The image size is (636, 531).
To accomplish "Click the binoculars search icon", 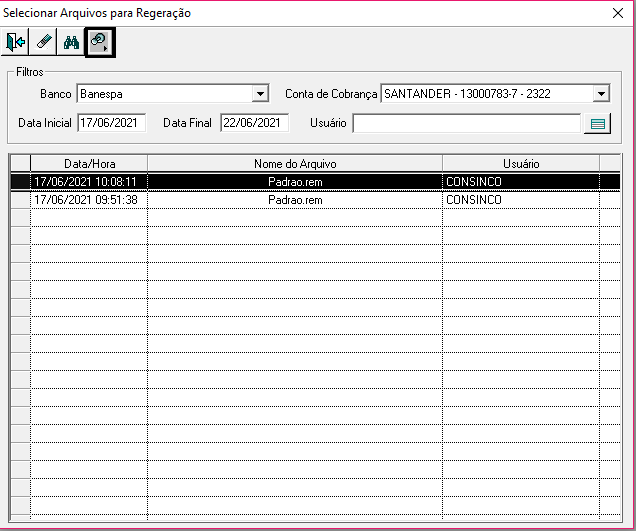I will pyautogui.click(x=71, y=42).
